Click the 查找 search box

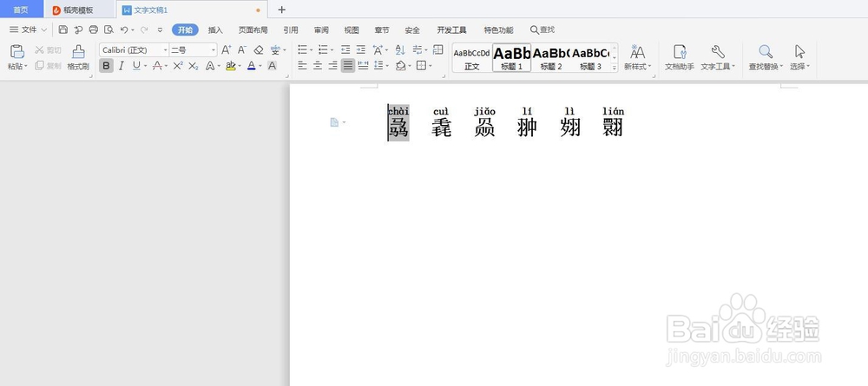pos(542,29)
